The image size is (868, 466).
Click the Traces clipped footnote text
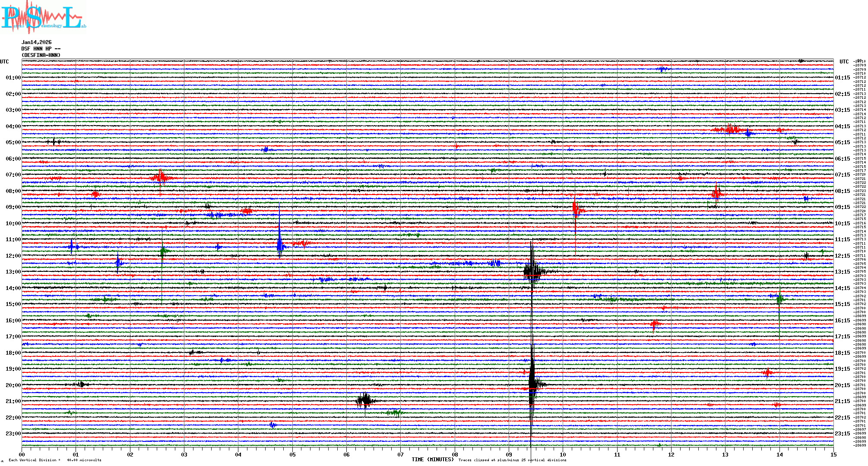[512, 460]
